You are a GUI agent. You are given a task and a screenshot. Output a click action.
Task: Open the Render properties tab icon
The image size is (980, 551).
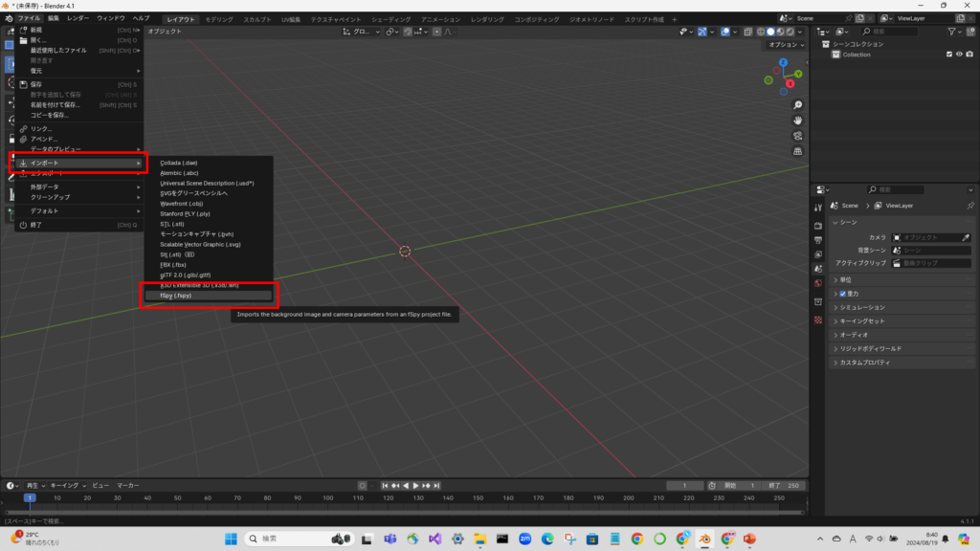pos(818,225)
